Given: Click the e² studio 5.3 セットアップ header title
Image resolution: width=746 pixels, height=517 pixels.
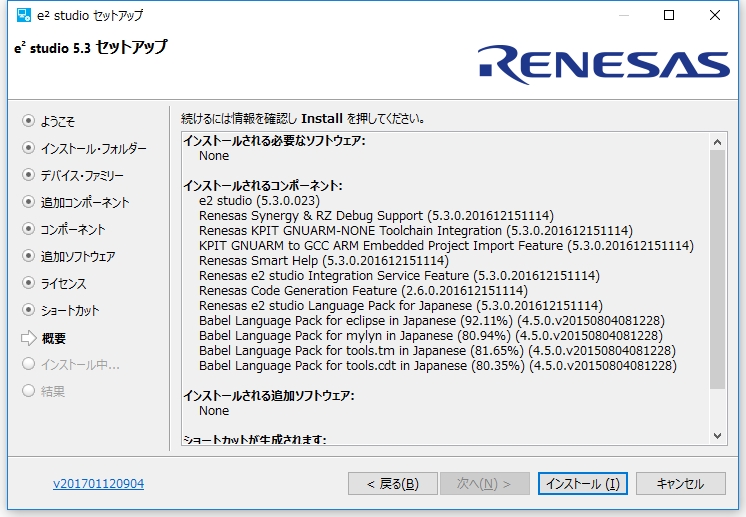Looking at the screenshot, I should point(91,47).
